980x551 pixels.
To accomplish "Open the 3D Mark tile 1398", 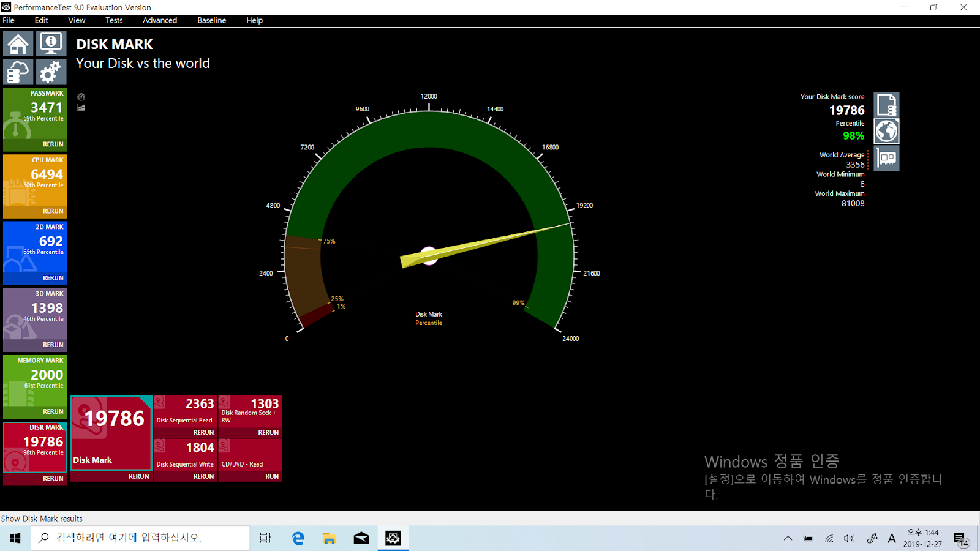I will (x=35, y=313).
